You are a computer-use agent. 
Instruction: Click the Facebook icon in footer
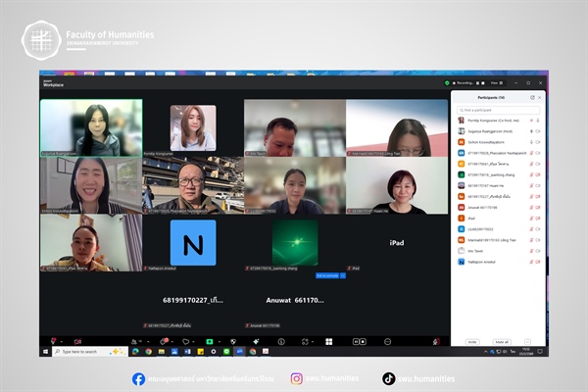tap(138, 378)
